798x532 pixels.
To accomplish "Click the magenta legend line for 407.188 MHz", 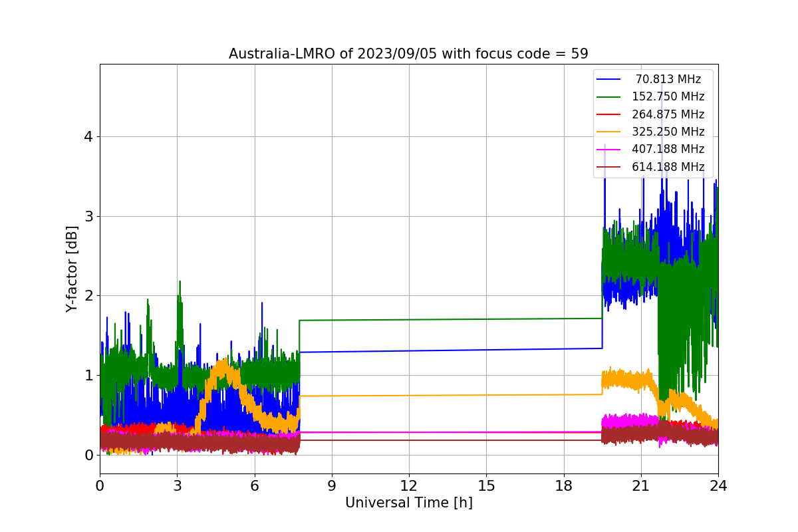I will pos(609,150).
